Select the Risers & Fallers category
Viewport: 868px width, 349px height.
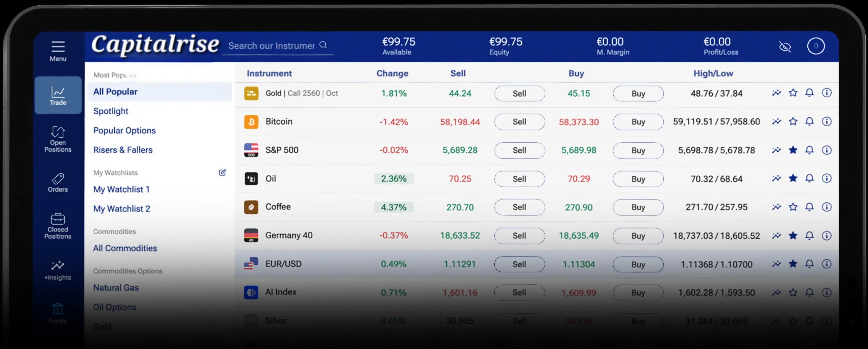point(123,150)
